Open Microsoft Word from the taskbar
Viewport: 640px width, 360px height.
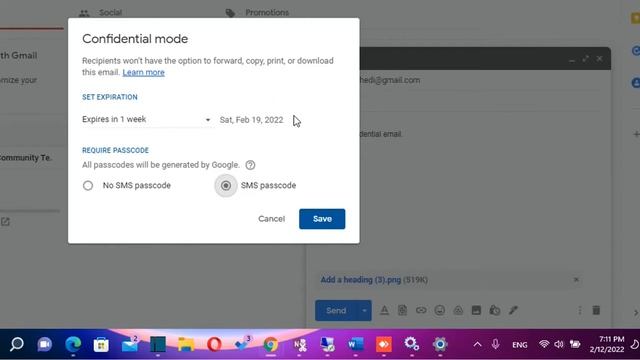tap(356, 344)
